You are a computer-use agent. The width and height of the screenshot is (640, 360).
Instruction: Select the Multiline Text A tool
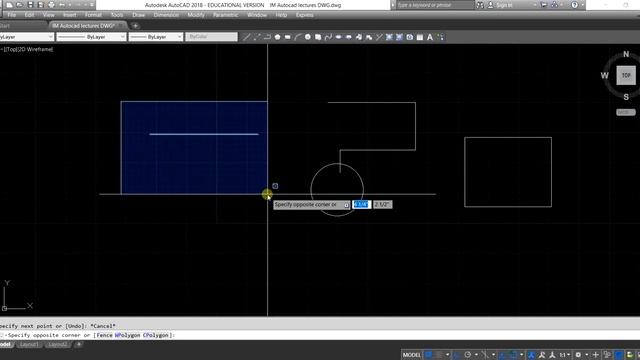click(430, 37)
